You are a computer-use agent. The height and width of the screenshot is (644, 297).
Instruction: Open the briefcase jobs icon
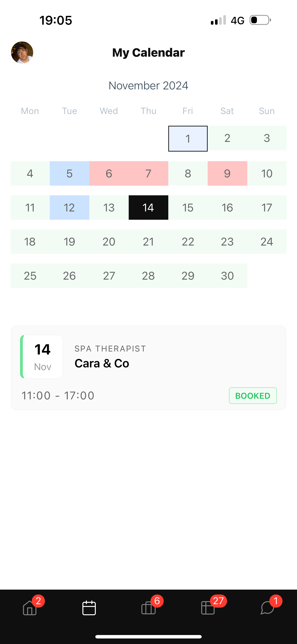[148, 608]
